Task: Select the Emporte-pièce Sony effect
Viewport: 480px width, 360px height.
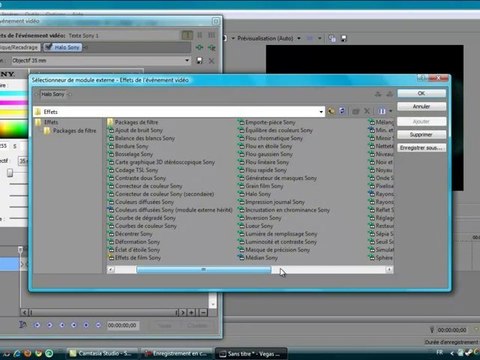Action: (270, 122)
